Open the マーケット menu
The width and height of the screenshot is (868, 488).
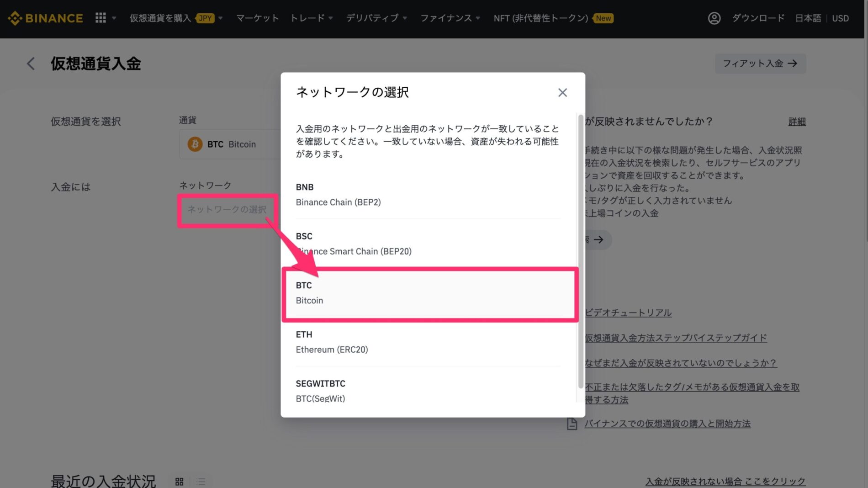point(257,18)
